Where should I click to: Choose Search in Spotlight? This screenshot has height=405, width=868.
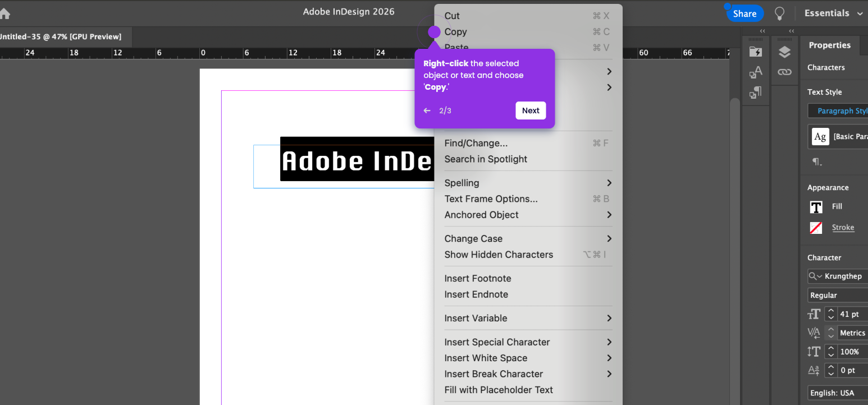click(528, 159)
